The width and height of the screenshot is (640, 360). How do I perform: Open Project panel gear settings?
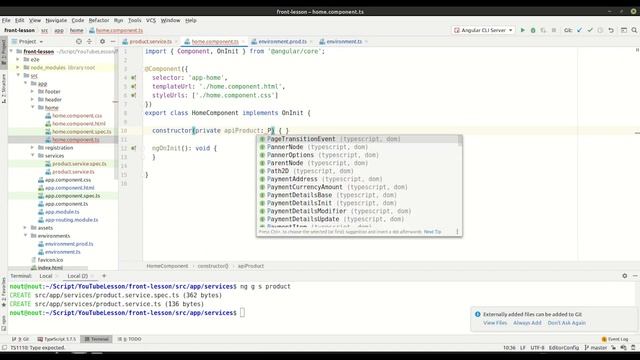coord(102,41)
